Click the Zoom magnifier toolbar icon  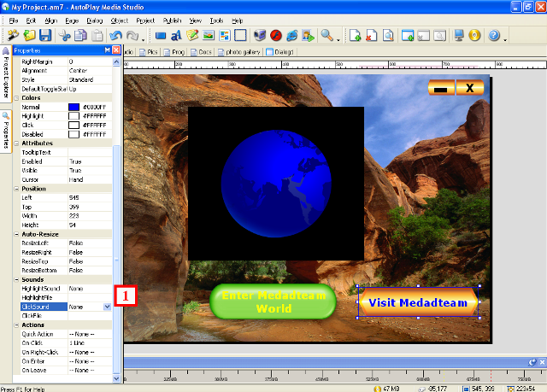click(x=326, y=36)
